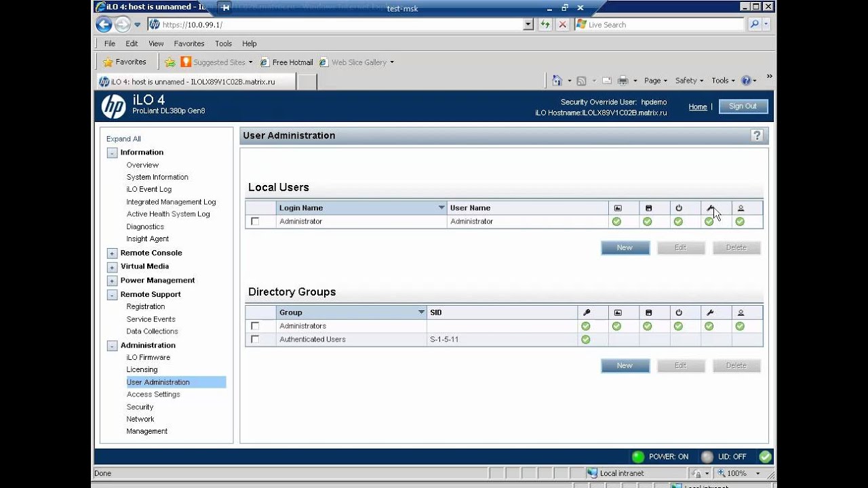Viewport: 868px width, 488px height.
Task: Click the HP logo in the iLO header
Action: (113, 106)
